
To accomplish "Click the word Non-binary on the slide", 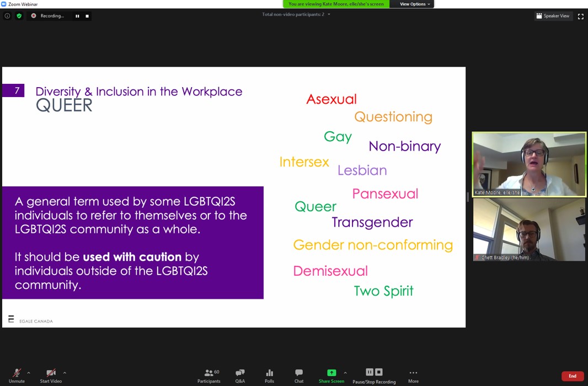I will pyautogui.click(x=405, y=146).
